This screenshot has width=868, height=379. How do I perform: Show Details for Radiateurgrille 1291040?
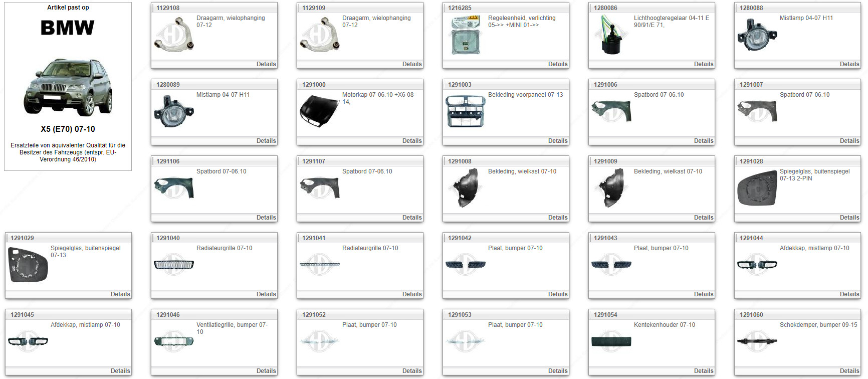266,294
